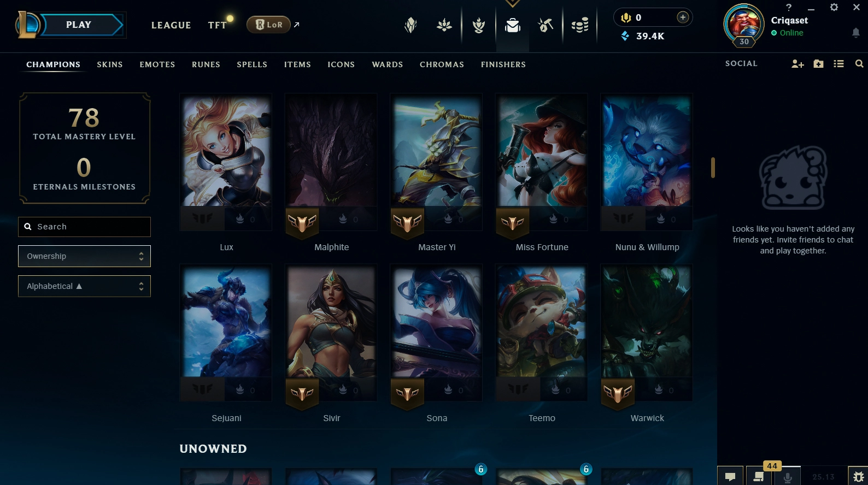The height and width of the screenshot is (485, 868).
Task: Switch to the Skins tab
Action: (x=110, y=64)
